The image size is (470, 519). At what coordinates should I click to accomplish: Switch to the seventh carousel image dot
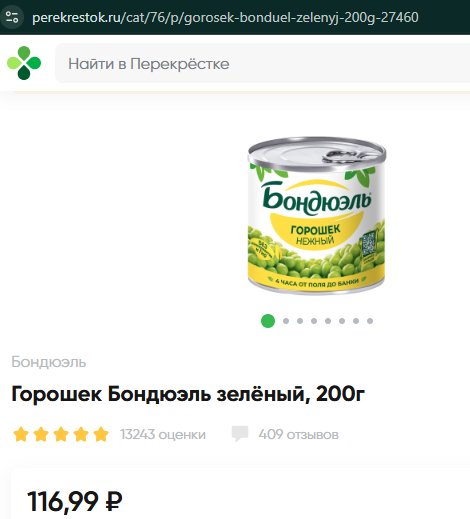pos(356,321)
